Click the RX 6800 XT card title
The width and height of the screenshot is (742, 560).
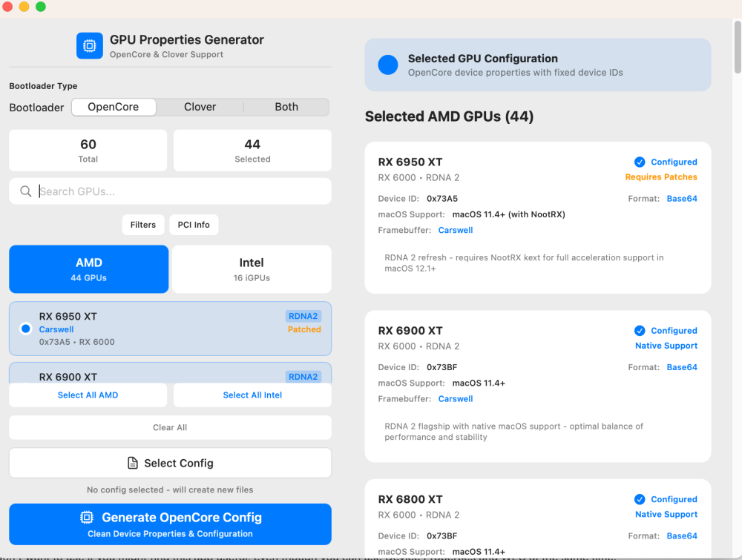point(410,499)
